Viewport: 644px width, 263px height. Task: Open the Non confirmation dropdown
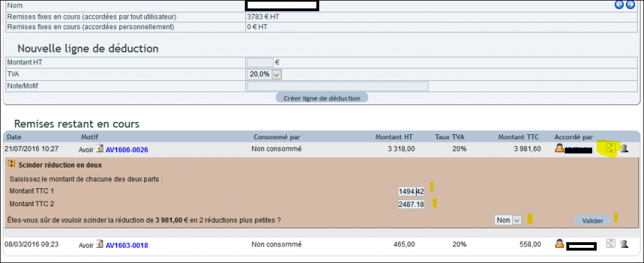508,220
